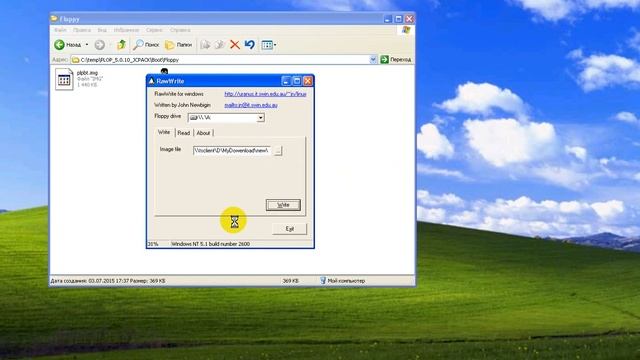Screen dimensions: 640x360
Task: Click the creation date text in status bar
Action: pyautogui.click(x=108, y=281)
